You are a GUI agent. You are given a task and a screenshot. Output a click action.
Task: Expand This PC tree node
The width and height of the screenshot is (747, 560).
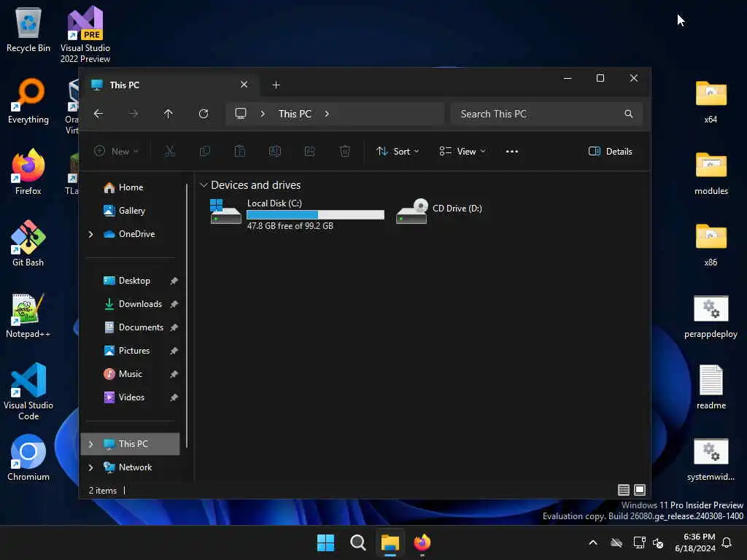(x=90, y=444)
